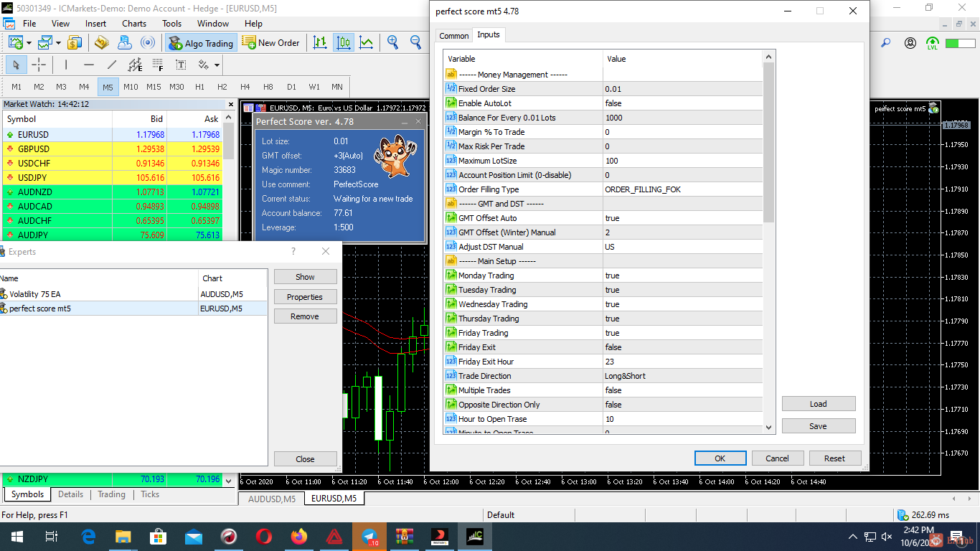Open the account profile icon
Image resolution: width=980 pixels, height=551 pixels.
[910, 43]
